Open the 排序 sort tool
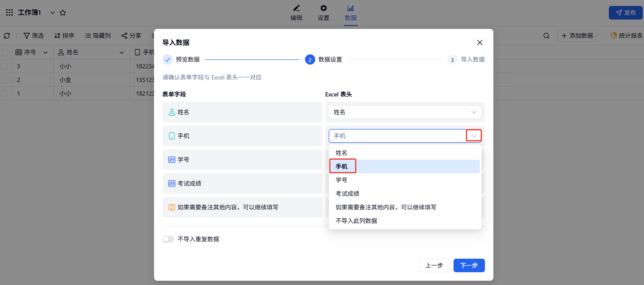 coord(64,36)
